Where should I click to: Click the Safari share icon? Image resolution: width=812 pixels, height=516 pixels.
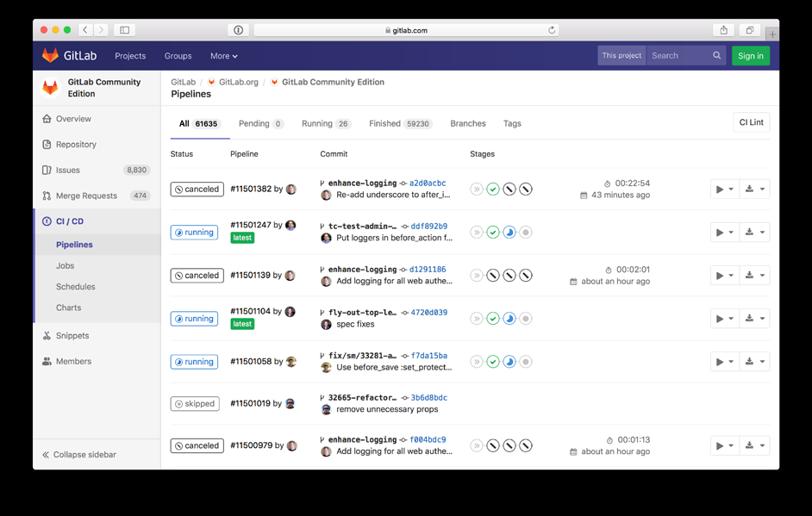(724, 30)
